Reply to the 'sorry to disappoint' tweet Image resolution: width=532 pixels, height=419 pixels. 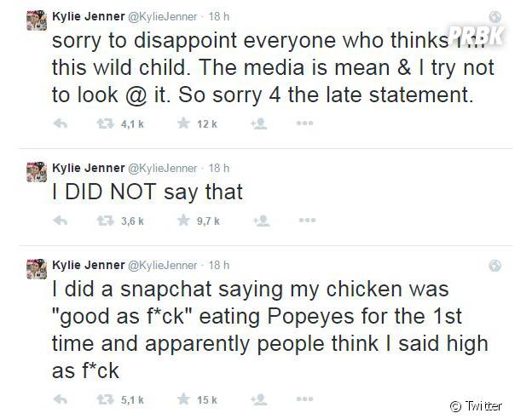[61, 123]
